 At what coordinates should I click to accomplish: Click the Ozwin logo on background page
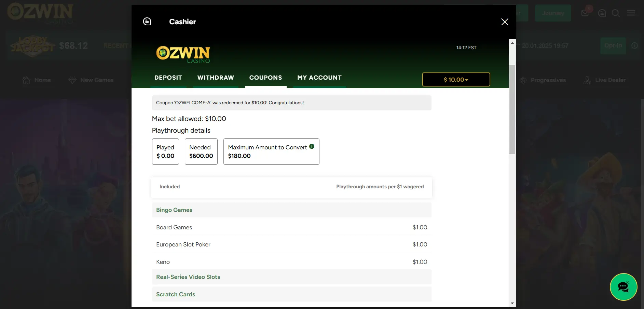[40, 13]
